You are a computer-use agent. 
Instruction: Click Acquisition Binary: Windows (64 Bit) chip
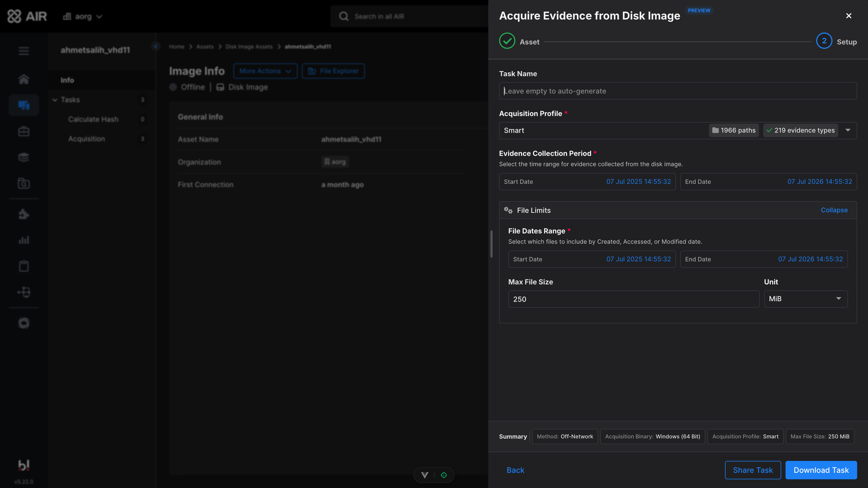(x=652, y=436)
